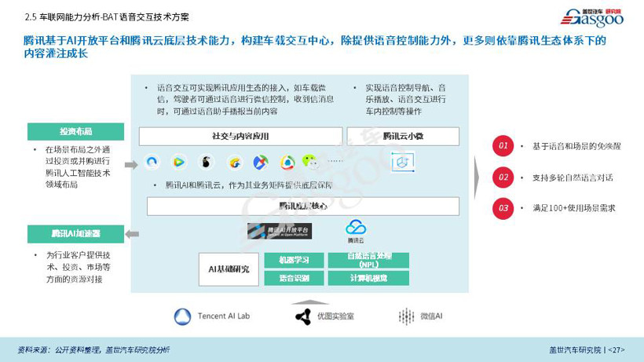
Task: Click the footer source note 资料来源
Action: click(x=93, y=350)
